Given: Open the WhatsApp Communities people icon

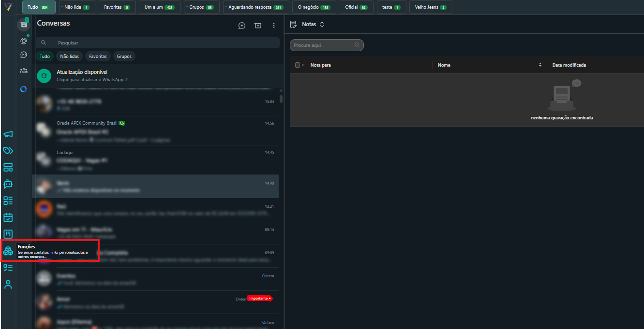Looking at the screenshot, I should [x=24, y=71].
